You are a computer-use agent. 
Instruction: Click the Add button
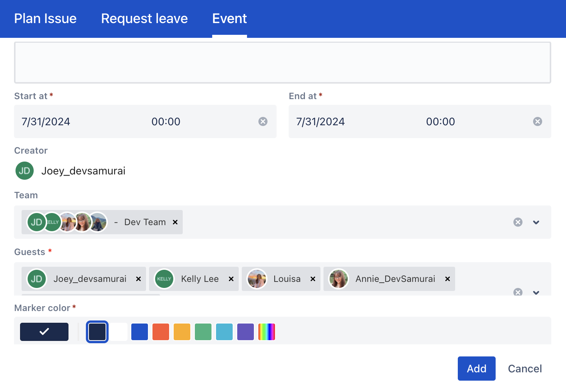coord(476,369)
